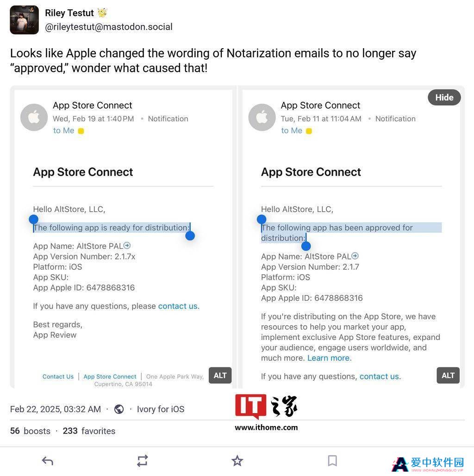This screenshot has height=476, width=474.
Task: Click the 'Contact Us' footer link
Action: (58, 377)
